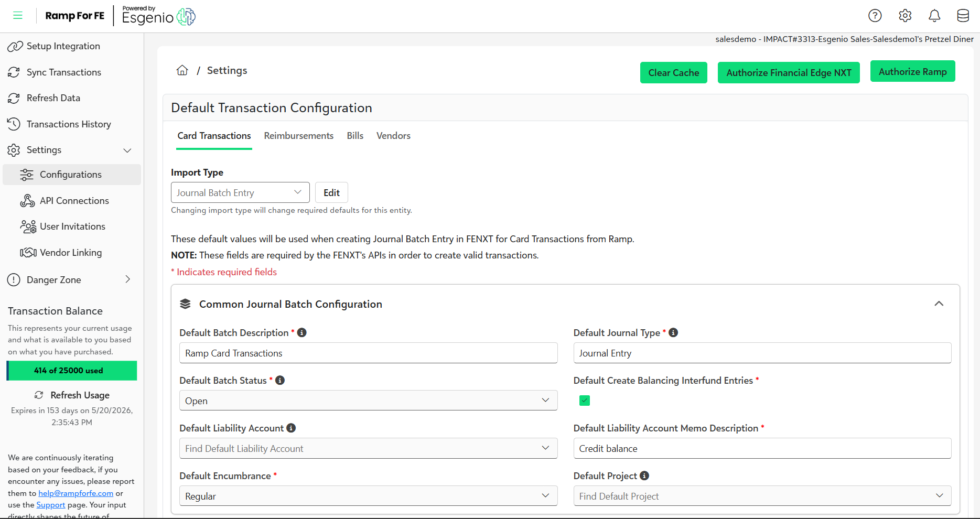
Task: Switch to the Card Transactions tab
Action: (214, 136)
